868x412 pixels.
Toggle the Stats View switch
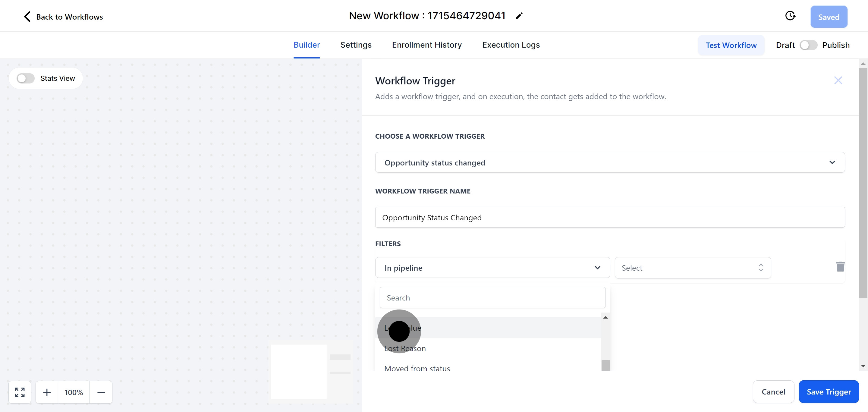26,78
